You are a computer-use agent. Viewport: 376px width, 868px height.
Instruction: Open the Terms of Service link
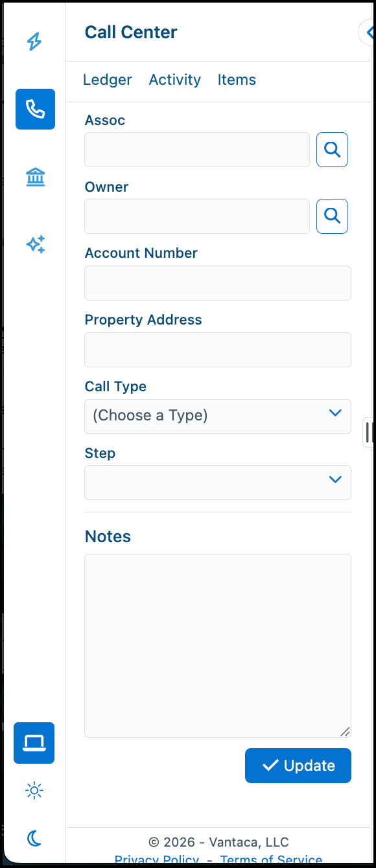pos(271,860)
